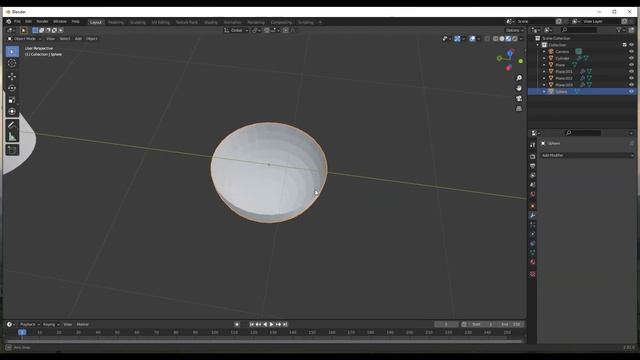Viewport: 640px width, 360px height.
Task: Pick the Annotate pencil tool
Action: coord(12,125)
